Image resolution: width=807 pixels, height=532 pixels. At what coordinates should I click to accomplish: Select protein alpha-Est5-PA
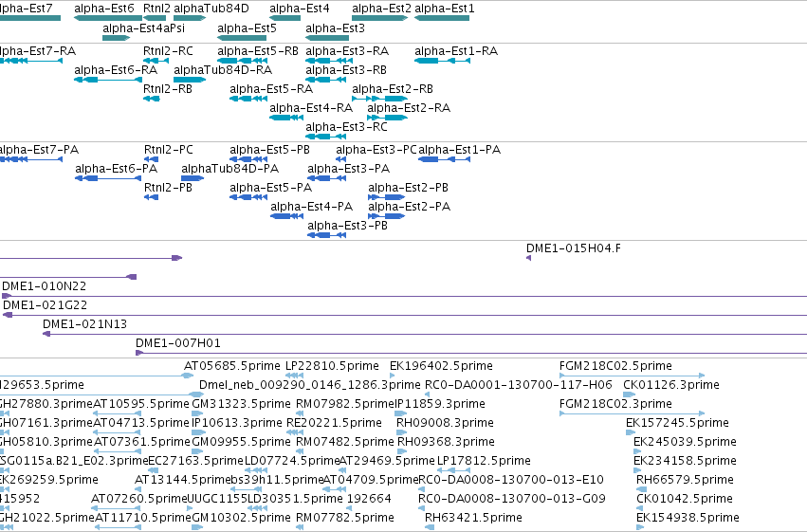pyautogui.click(x=248, y=197)
